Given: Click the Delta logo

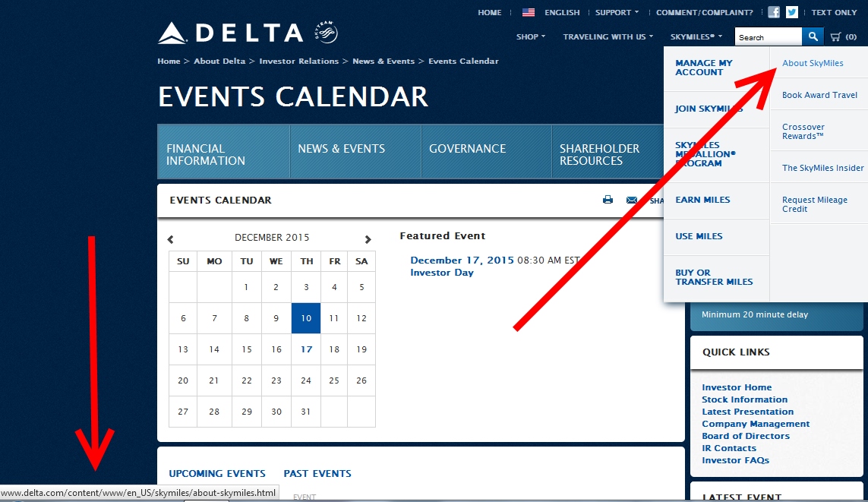Looking at the screenshot, I should 230,33.
